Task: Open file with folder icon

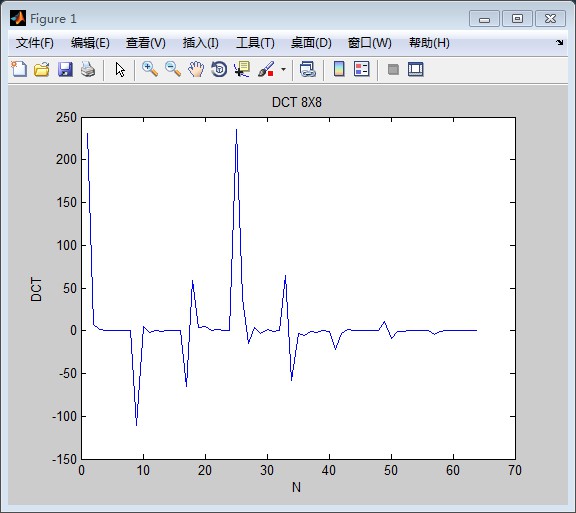Action: (42, 69)
